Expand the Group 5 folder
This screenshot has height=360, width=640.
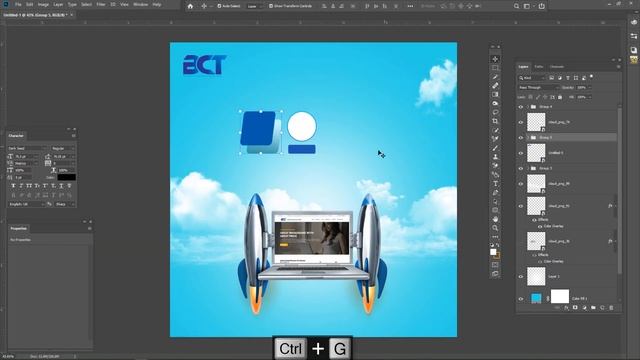(x=528, y=138)
